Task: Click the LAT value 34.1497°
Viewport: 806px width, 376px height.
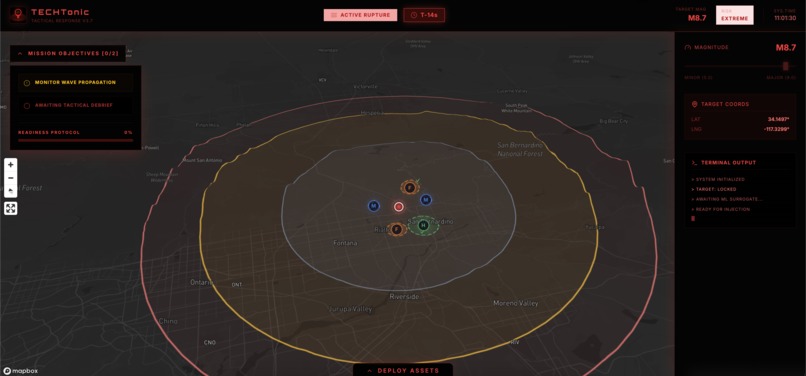Action: [x=785, y=119]
